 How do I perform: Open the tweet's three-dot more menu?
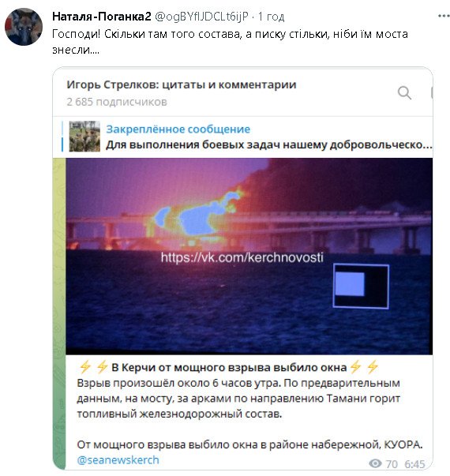tap(444, 16)
